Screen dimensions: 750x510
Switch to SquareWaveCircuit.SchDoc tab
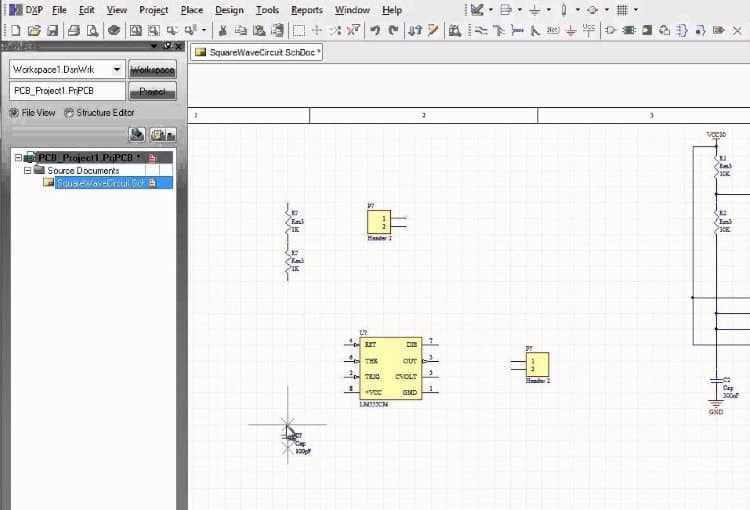(256, 51)
